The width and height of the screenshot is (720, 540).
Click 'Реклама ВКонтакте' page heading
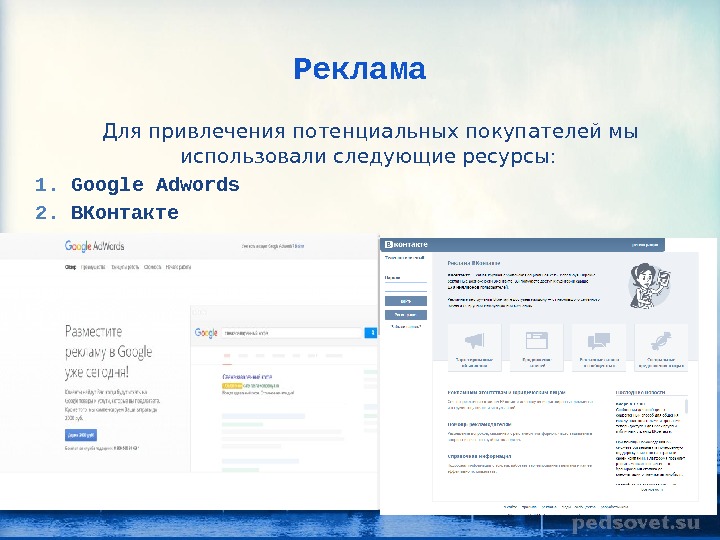474,263
